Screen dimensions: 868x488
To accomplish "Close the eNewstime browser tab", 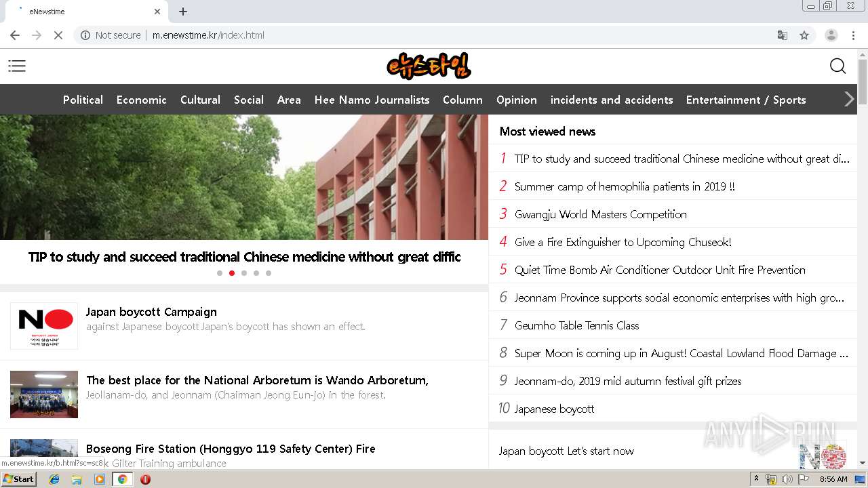I will pyautogui.click(x=157, y=12).
